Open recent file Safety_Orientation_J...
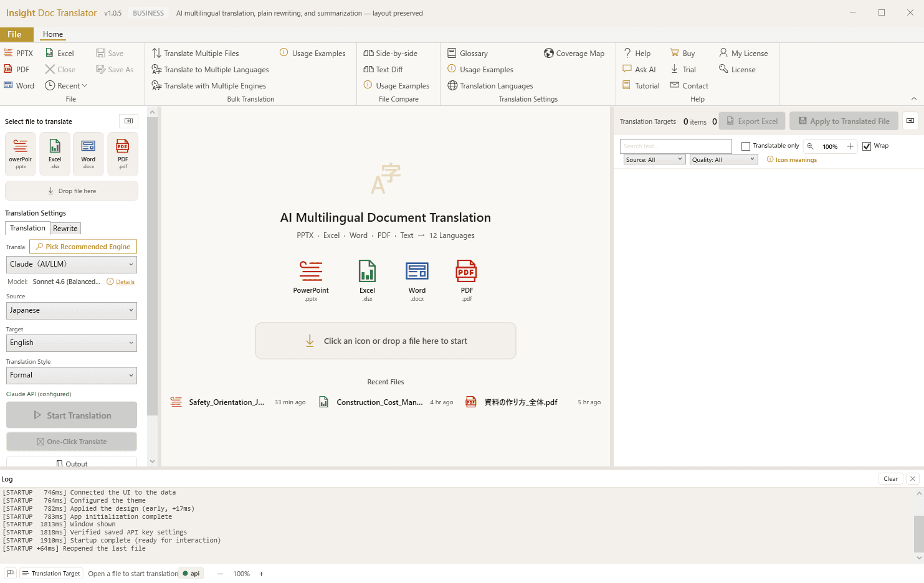 tap(238, 402)
